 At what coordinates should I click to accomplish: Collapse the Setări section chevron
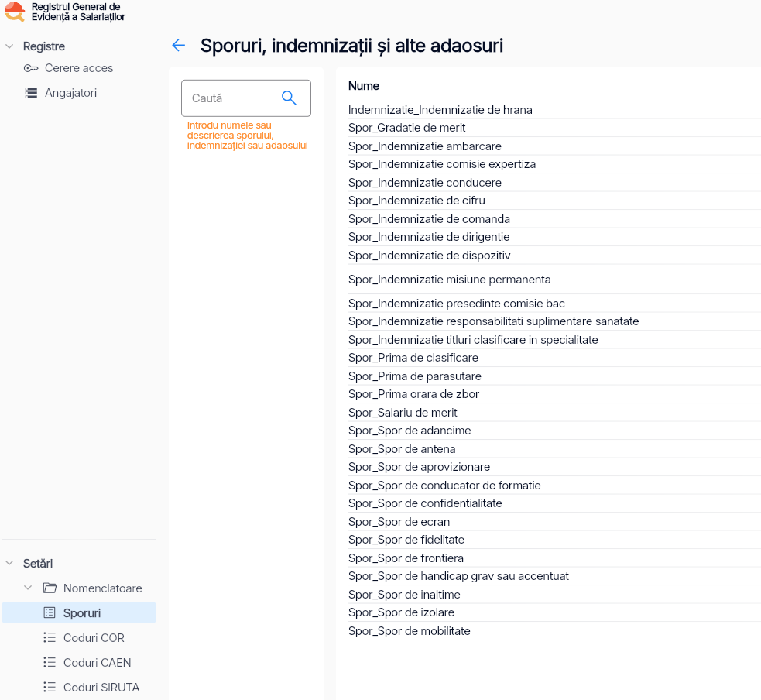pyautogui.click(x=9, y=564)
